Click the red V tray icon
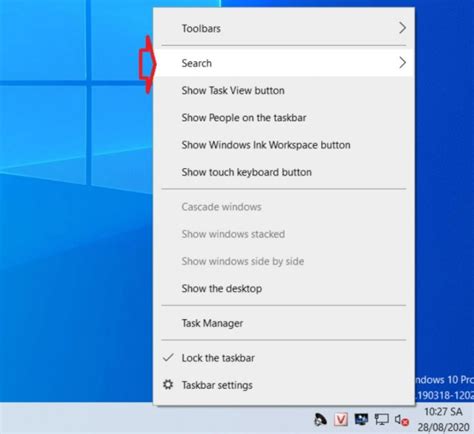 tap(341, 419)
